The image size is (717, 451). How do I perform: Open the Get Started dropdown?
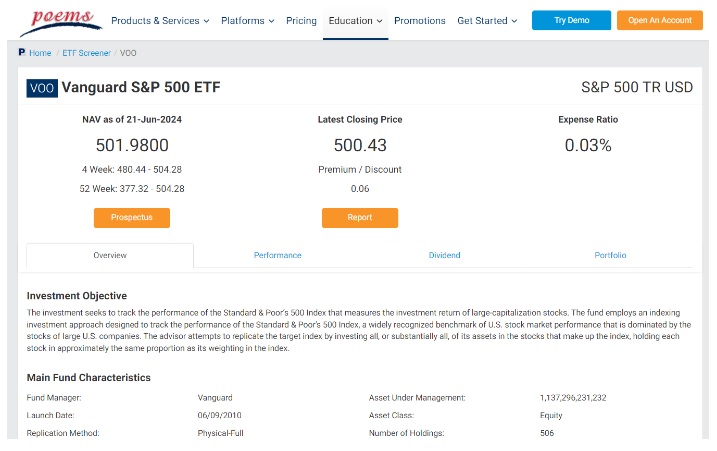(x=487, y=21)
